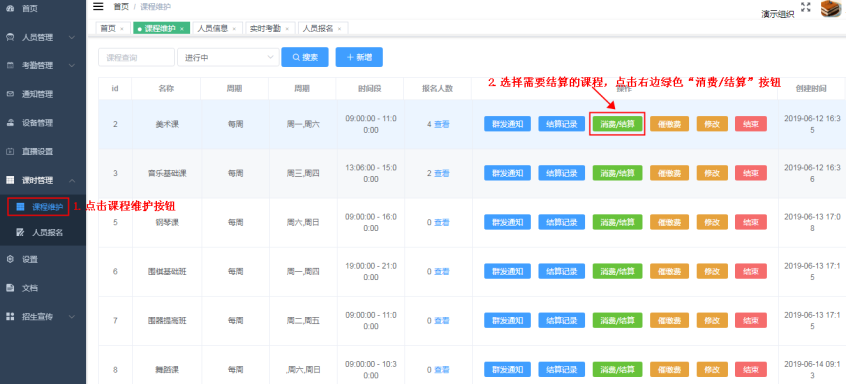846x384 pixels.
Task: Click 结算记录 for 围棋基础班
Action: (562, 271)
